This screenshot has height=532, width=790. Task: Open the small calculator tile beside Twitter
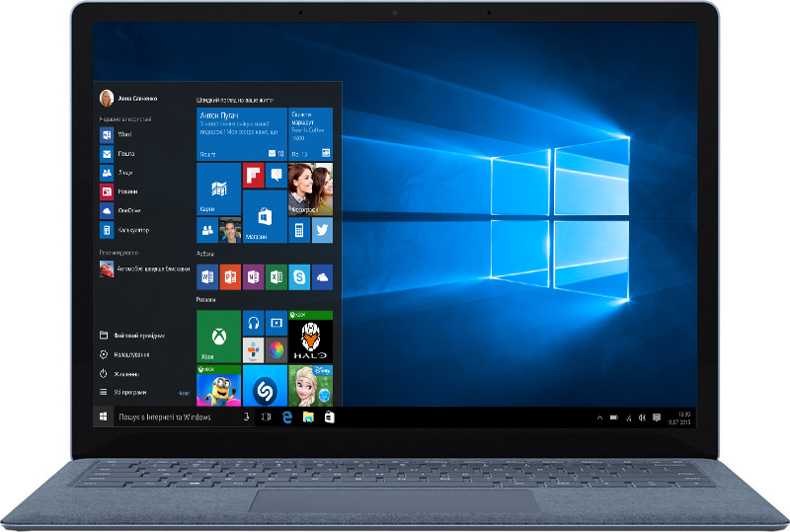[299, 230]
